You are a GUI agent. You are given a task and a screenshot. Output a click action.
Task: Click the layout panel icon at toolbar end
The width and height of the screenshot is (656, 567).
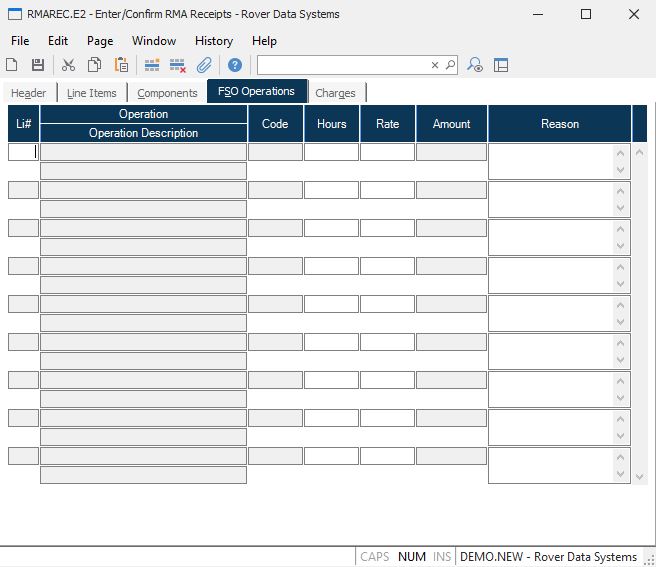click(501, 65)
